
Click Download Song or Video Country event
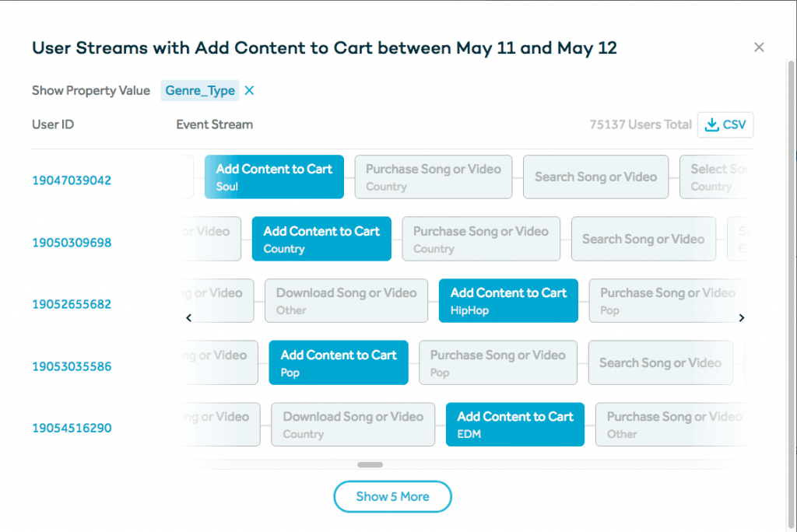coord(353,425)
